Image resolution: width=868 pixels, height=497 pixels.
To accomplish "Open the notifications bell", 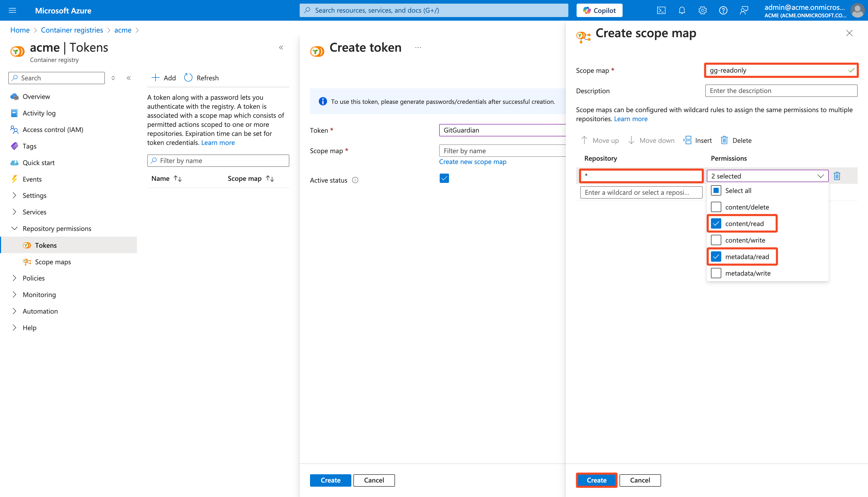I will (x=682, y=10).
